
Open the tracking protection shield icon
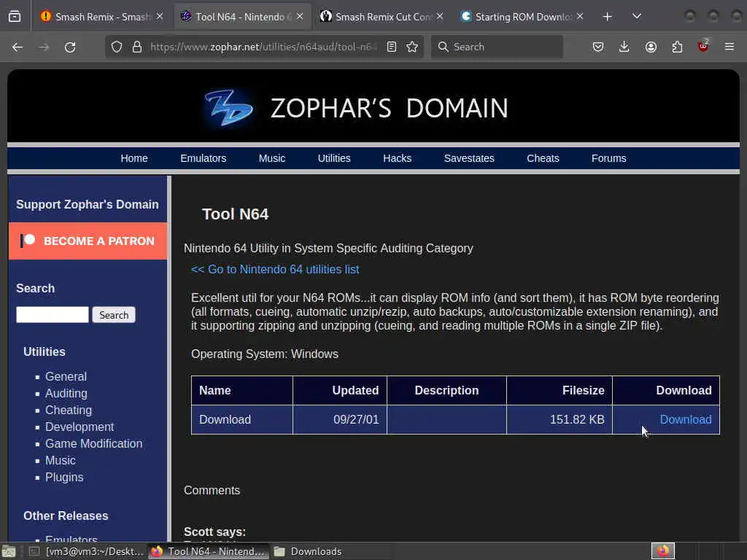click(x=117, y=47)
